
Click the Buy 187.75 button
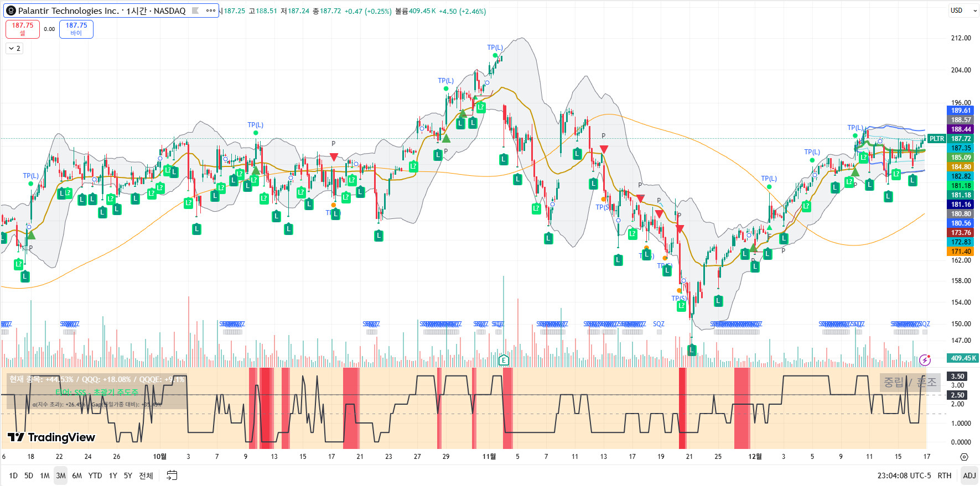[x=76, y=29]
